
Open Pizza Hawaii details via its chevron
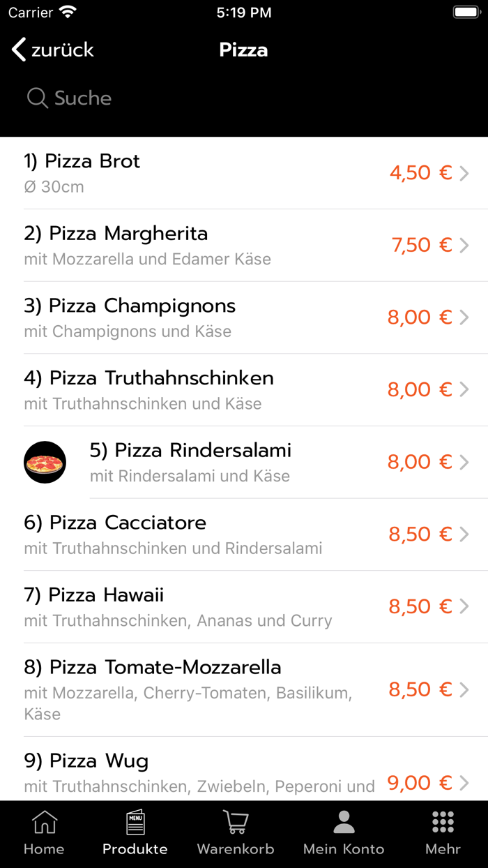(x=464, y=606)
